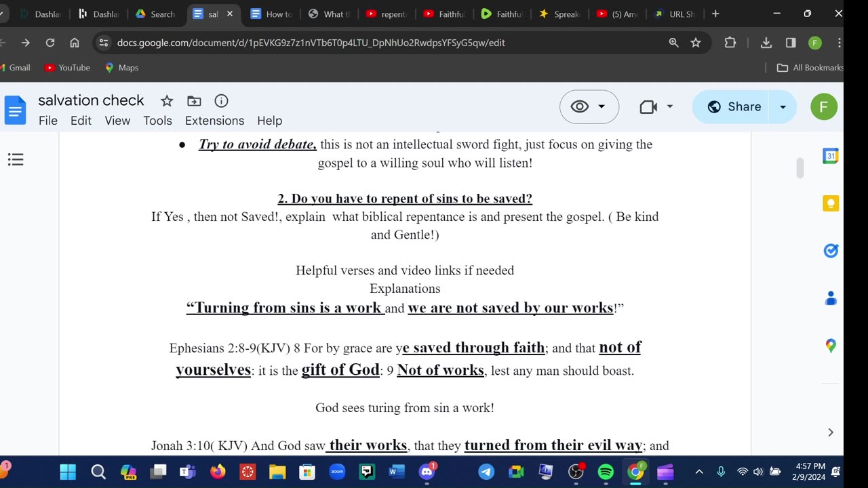Expand Share options dropdown arrow
This screenshot has width=868, height=488.
[783, 107]
